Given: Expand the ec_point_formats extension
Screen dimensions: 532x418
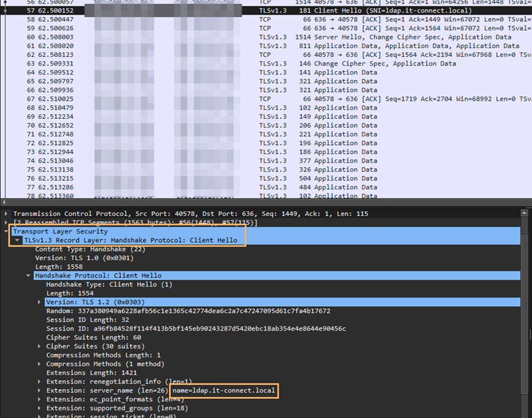Looking at the screenshot, I should click(39, 399).
